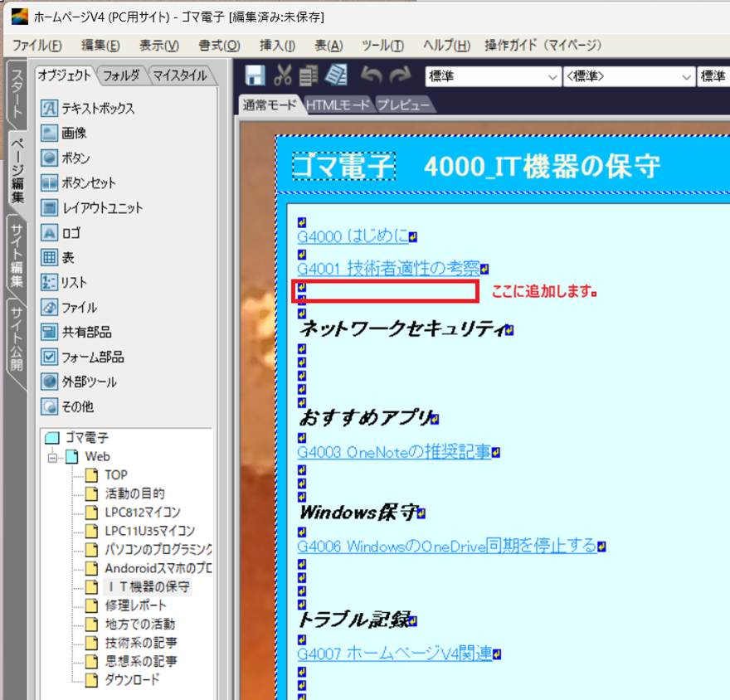Viewport: 730px width, 700px height.
Task: Open the 挿入(I) menu
Action: (277, 45)
